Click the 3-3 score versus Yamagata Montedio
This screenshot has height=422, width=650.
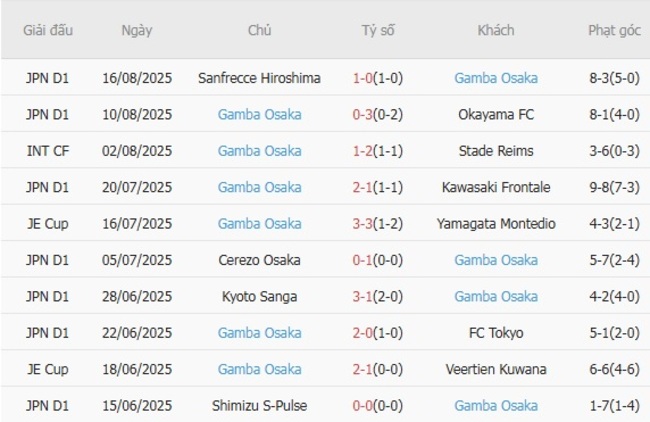coord(364,224)
